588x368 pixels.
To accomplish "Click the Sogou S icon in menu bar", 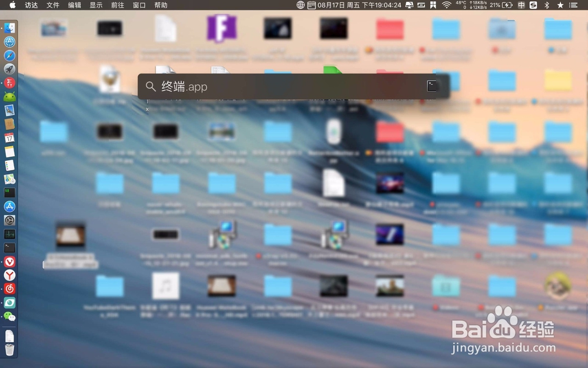I will [533, 5].
